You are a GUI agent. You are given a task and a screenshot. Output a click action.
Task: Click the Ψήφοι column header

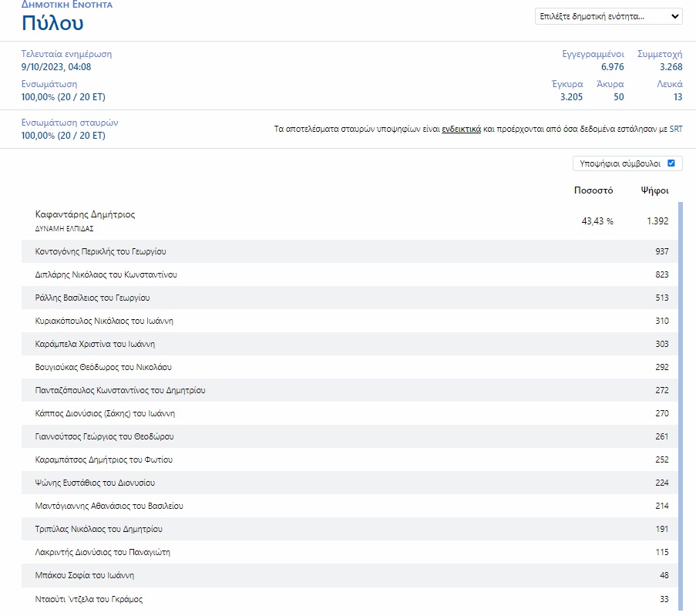654,190
